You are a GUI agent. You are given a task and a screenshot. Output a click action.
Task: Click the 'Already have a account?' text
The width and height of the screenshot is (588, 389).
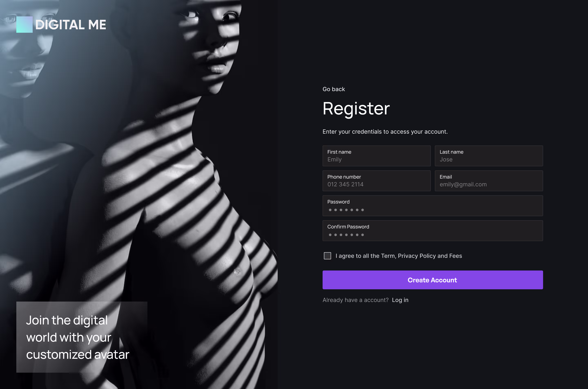(355, 300)
